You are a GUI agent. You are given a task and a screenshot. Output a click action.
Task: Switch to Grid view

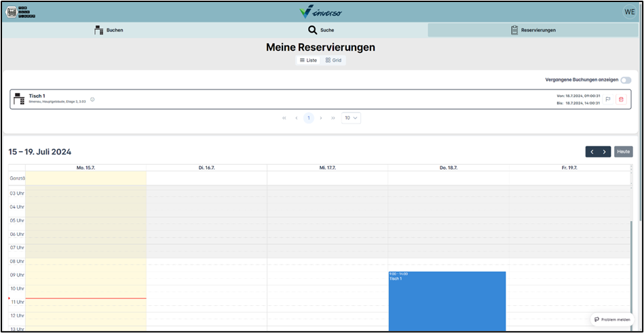(x=333, y=60)
